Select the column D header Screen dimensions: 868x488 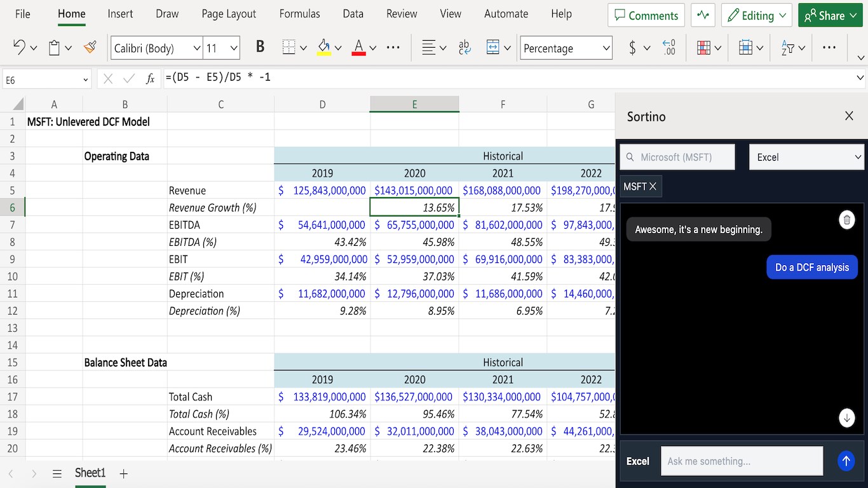(x=322, y=104)
